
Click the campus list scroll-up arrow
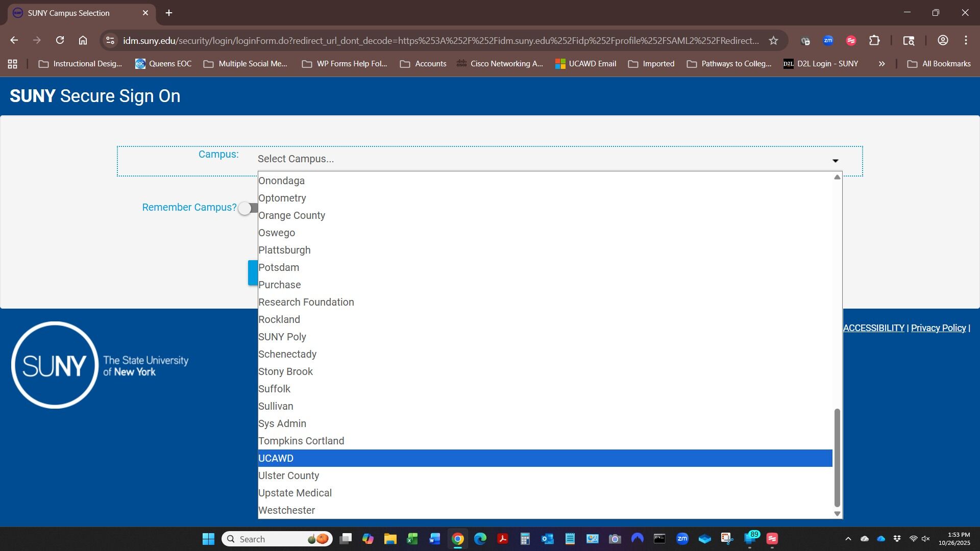(837, 177)
